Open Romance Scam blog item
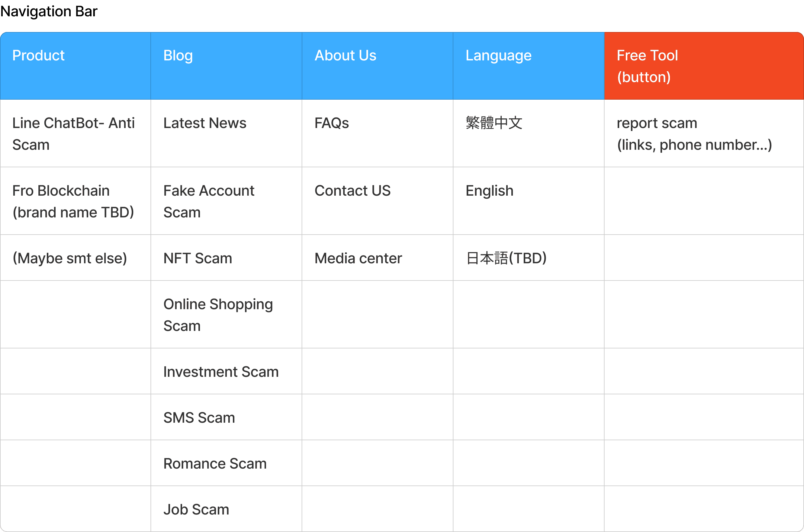Image resolution: width=804 pixels, height=532 pixels. tap(215, 463)
